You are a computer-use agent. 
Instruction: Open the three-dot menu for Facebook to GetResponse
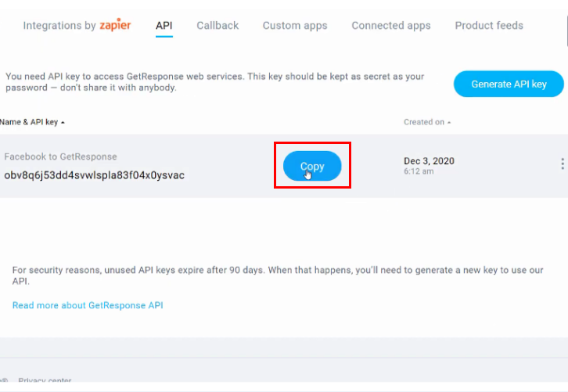click(563, 164)
